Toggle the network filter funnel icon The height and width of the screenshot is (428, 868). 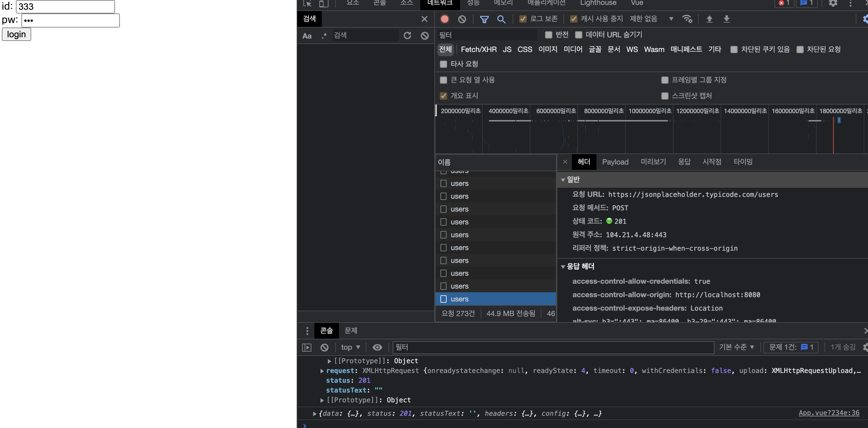[484, 19]
